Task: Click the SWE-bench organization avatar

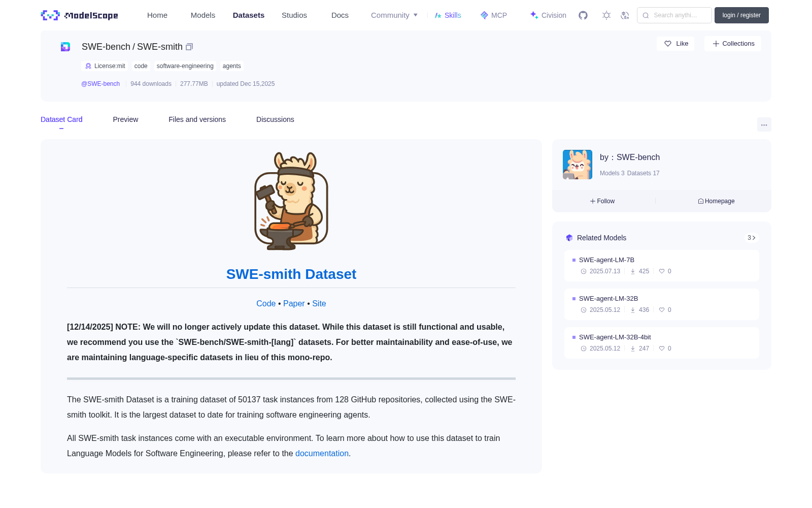Action: (x=578, y=165)
